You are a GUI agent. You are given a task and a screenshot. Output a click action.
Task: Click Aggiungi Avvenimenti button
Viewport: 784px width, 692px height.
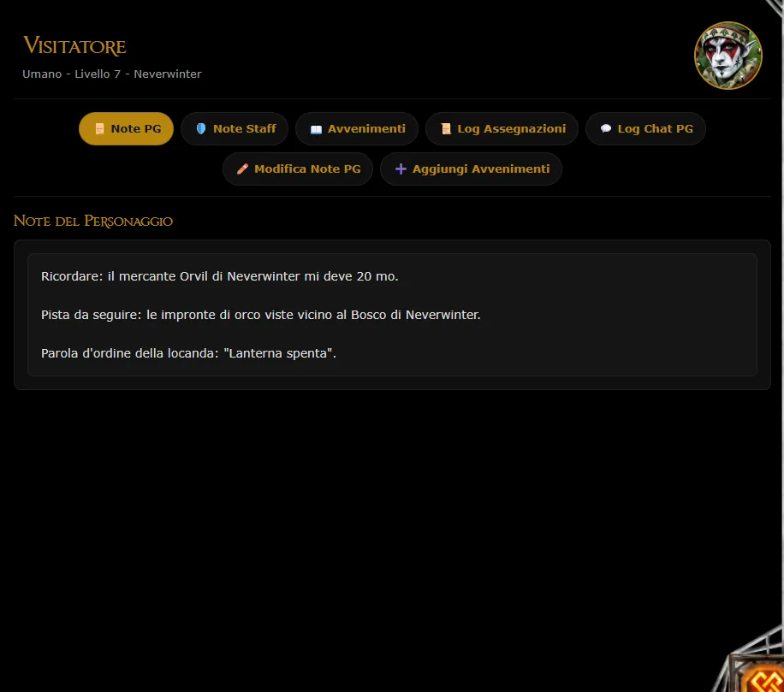[x=471, y=169]
